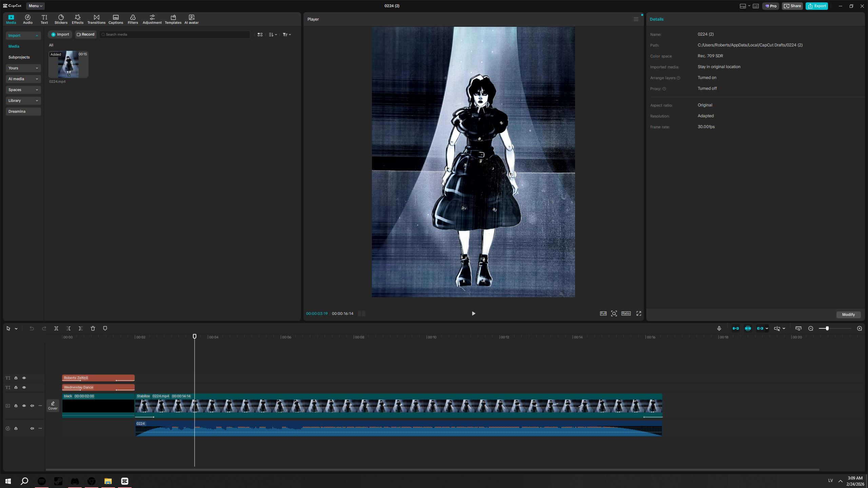This screenshot has width=868, height=488.
Task: Hide the Roberts Zeltiņš text track
Action: click(24, 378)
